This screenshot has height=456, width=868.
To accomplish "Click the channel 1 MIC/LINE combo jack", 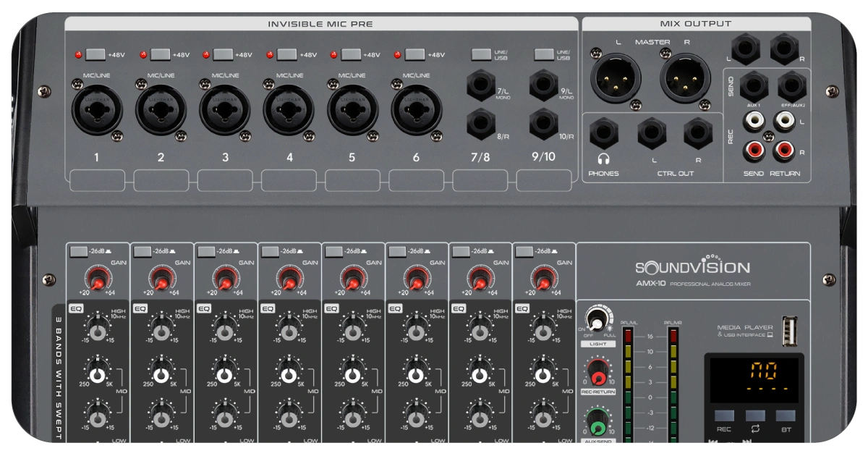I will pyautogui.click(x=97, y=109).
